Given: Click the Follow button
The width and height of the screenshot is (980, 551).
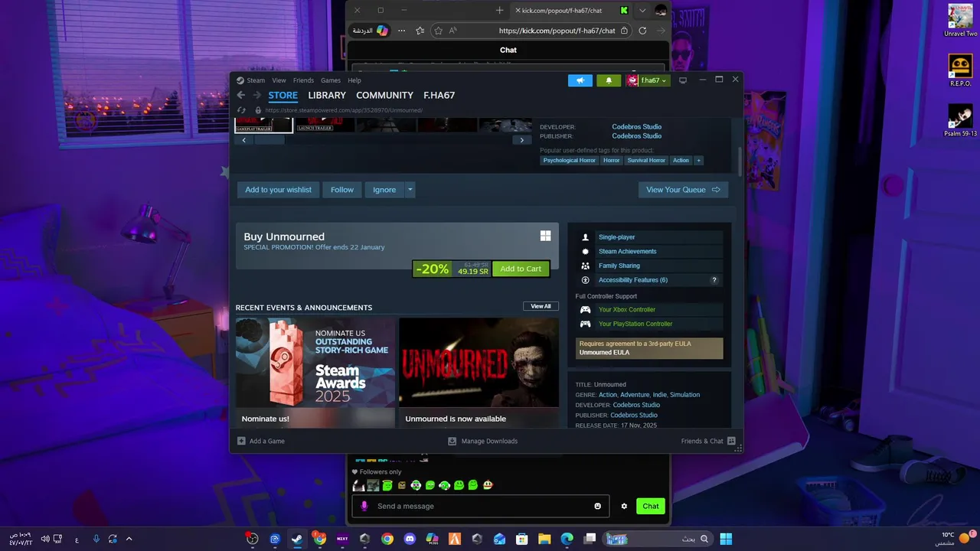Looking at the screenshot, I should pyautogui.click(x=342, y=190).
